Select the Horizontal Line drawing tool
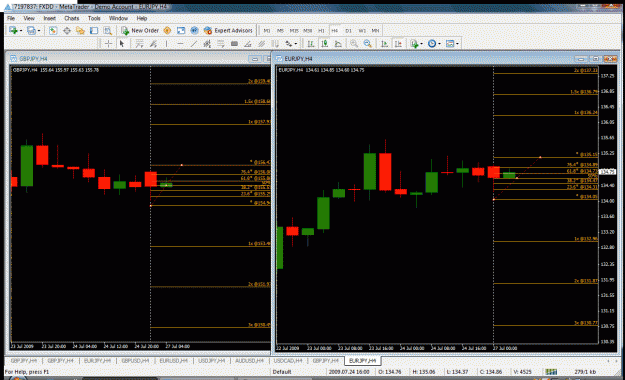 tap(180, 43)
